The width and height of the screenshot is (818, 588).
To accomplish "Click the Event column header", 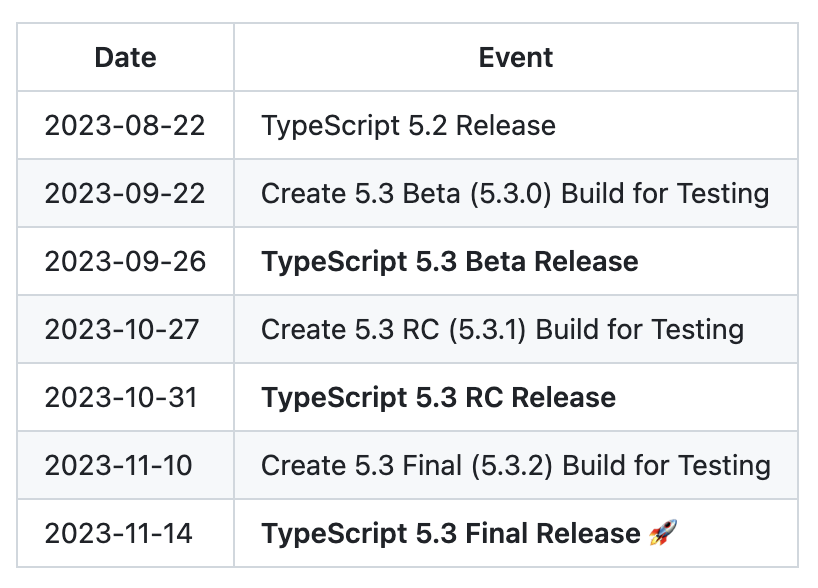I will (x=515, y=57).
